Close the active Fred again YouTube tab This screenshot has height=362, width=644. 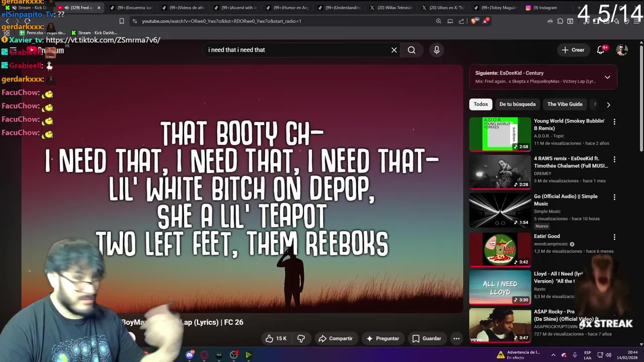(x=99, y=8)
